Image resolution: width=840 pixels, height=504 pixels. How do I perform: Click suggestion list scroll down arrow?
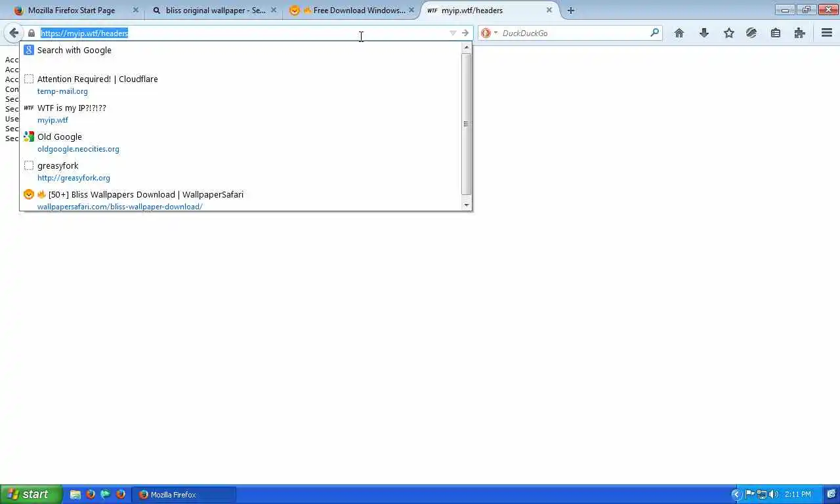click(467, 205)
